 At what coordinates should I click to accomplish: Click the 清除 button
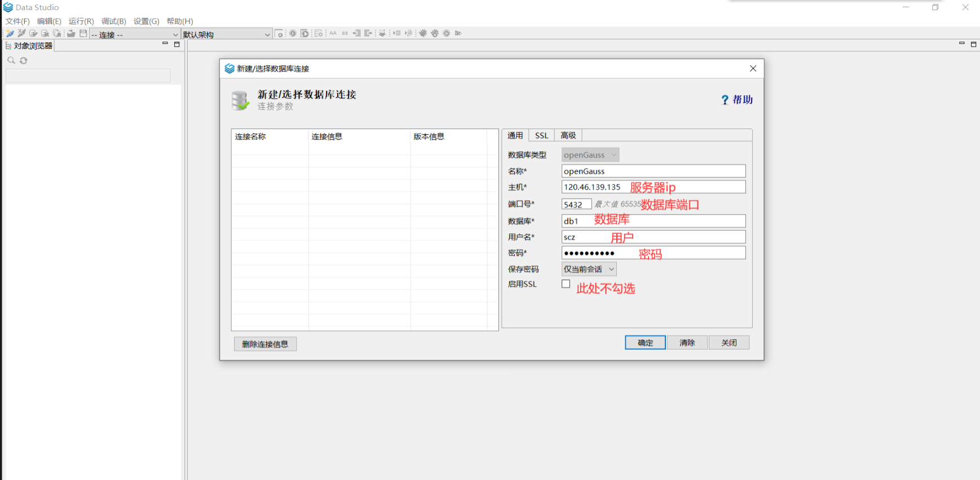pos(687,343)
